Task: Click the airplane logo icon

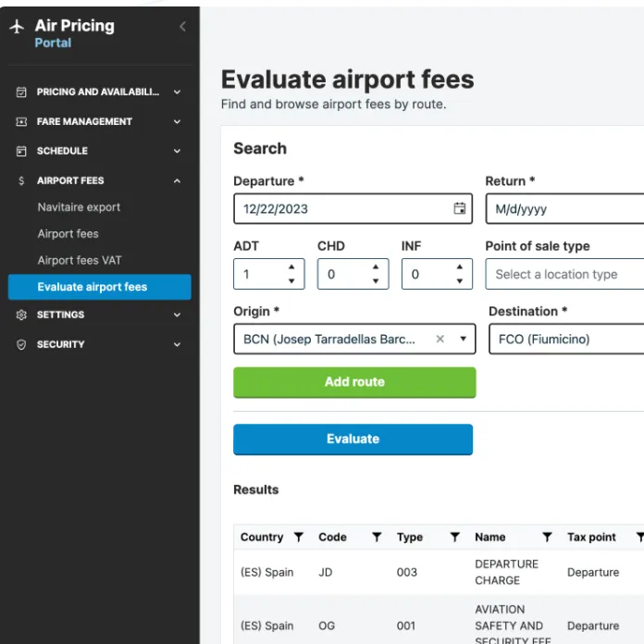Action: 17,27
